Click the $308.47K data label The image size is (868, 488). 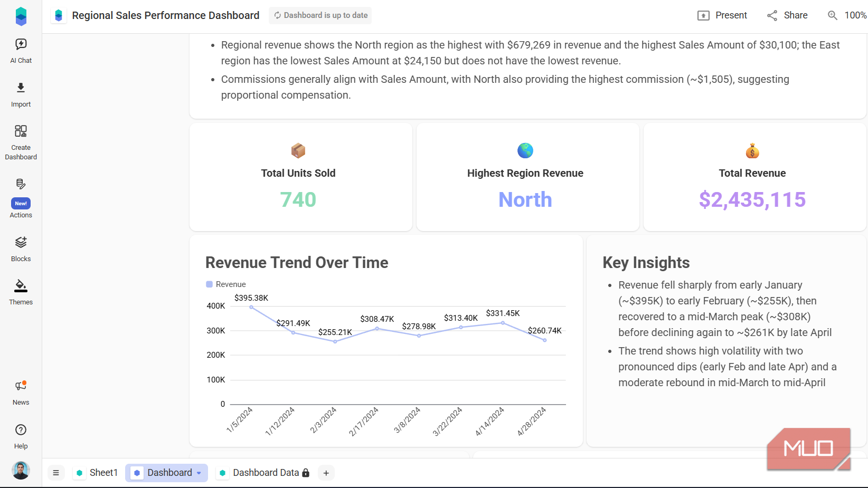pyautogui.click(x=377, y=319)
